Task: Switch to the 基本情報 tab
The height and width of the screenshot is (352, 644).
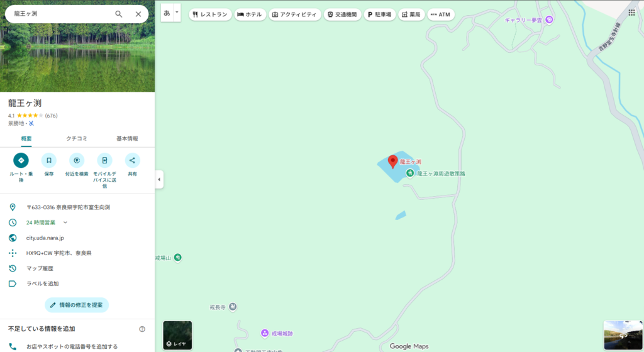Action: coord(127,138)
